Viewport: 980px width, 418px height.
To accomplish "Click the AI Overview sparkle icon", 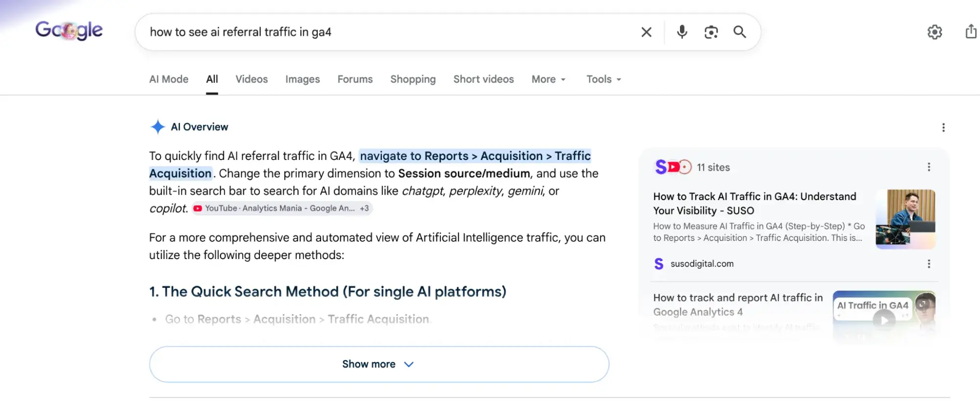I will point(157,127).
